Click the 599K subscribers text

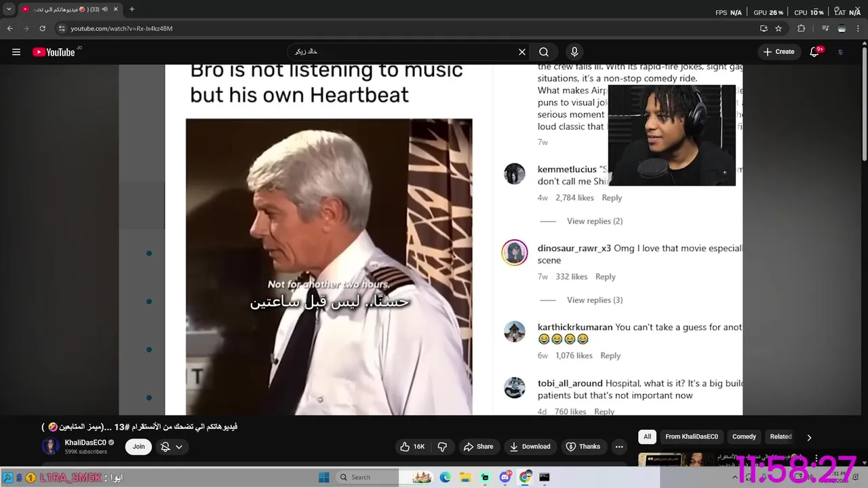point(85,451)
